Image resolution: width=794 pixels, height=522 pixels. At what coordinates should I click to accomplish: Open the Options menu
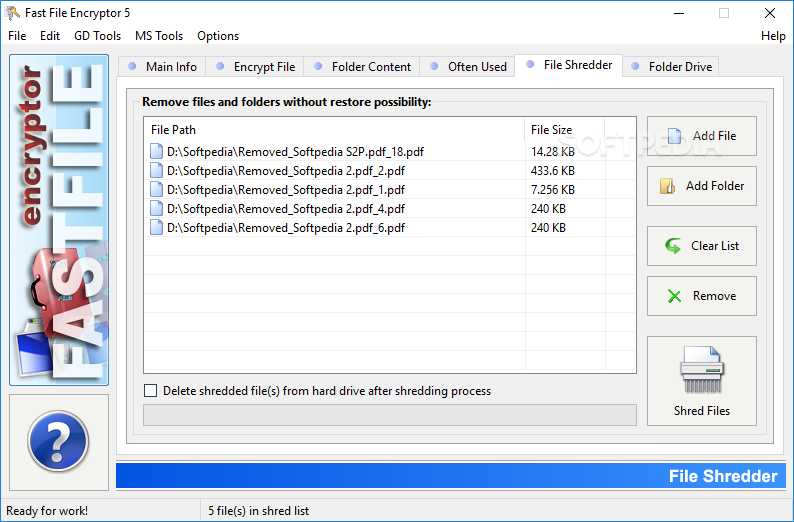[218, 36]
